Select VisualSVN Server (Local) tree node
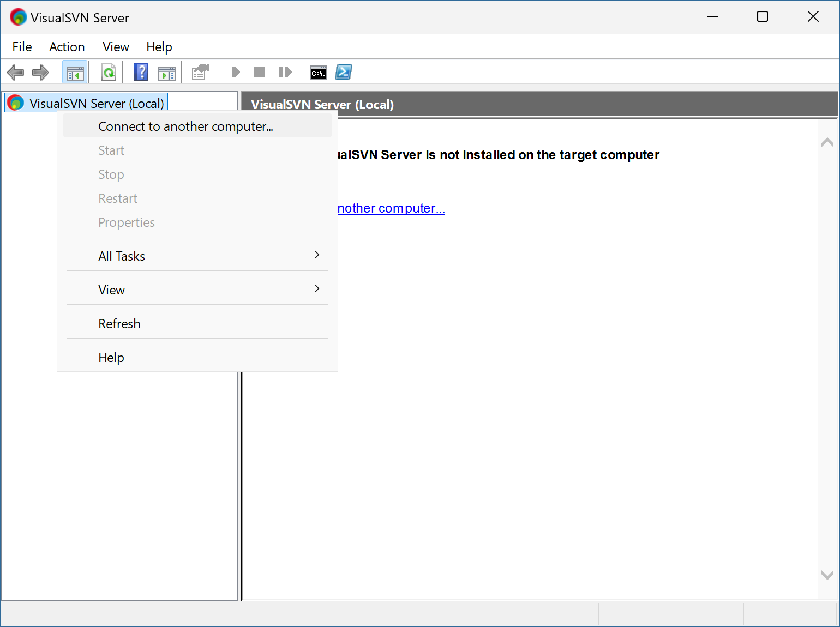Screen dimensions: 840x627 coord(86,103)
